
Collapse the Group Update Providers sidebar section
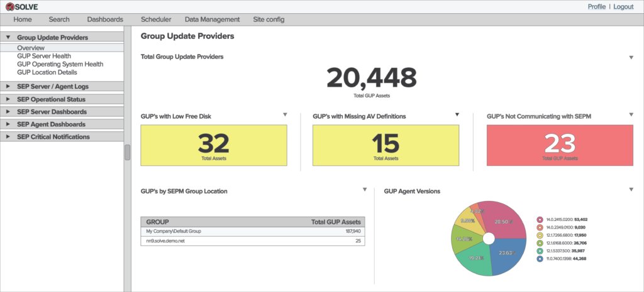pos(8,38)
